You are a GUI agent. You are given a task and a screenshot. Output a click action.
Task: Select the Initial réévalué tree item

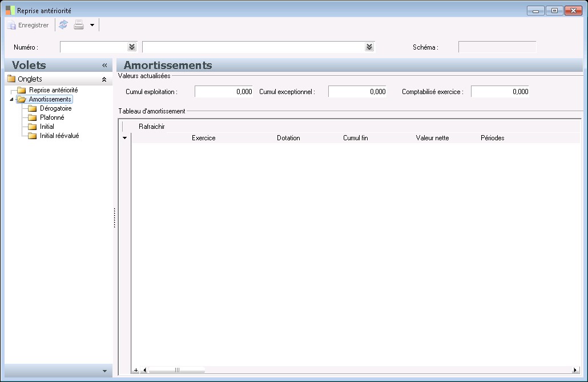pos(59,136)
